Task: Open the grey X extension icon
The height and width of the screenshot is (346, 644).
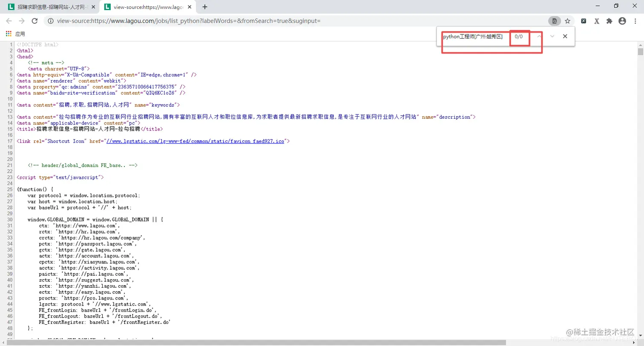Action: [x=597, y=21]
